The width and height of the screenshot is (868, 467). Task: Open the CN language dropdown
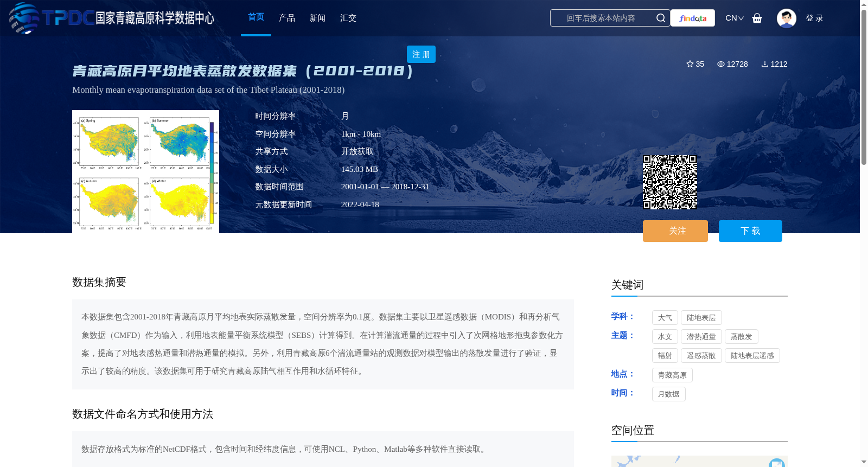pyautogui.click(x=735, y=18)
